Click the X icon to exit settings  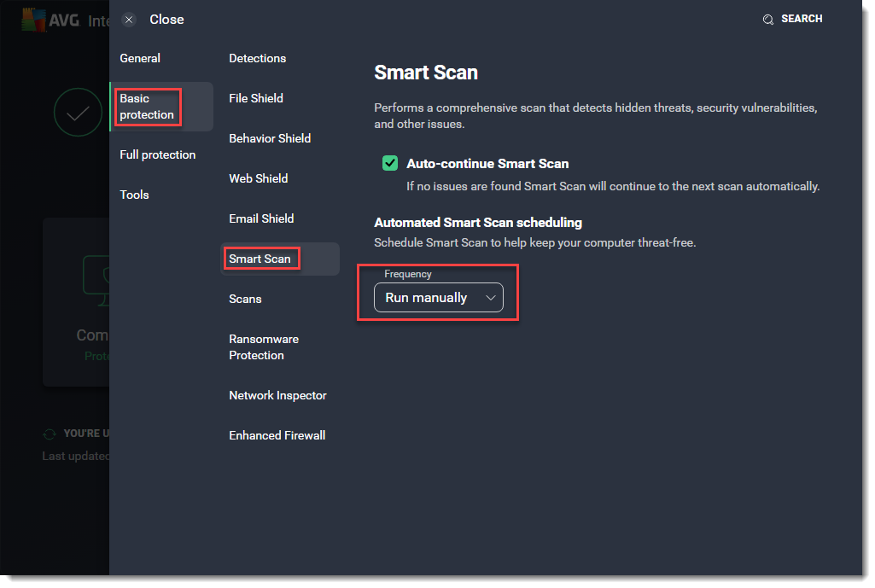[129, 19]
